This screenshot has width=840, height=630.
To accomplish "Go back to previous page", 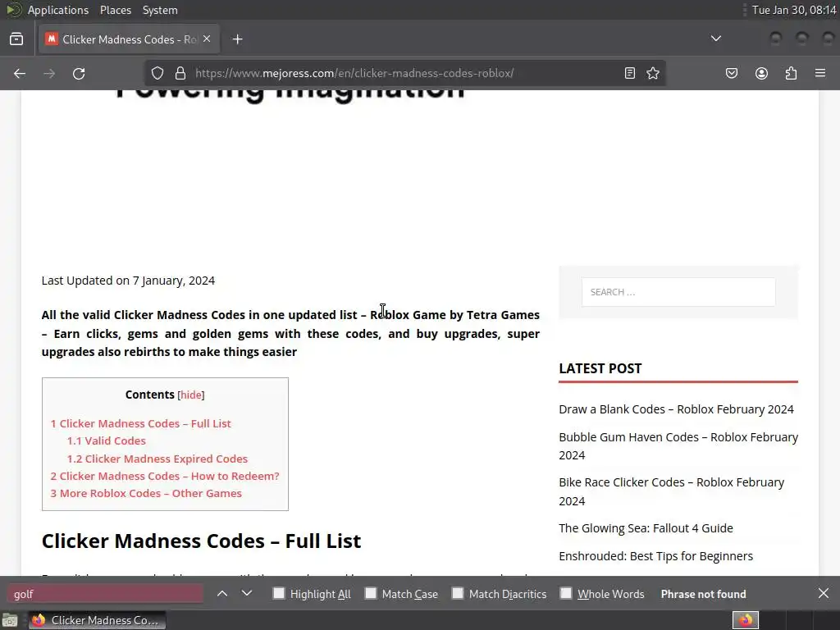I will pos(20,73).
